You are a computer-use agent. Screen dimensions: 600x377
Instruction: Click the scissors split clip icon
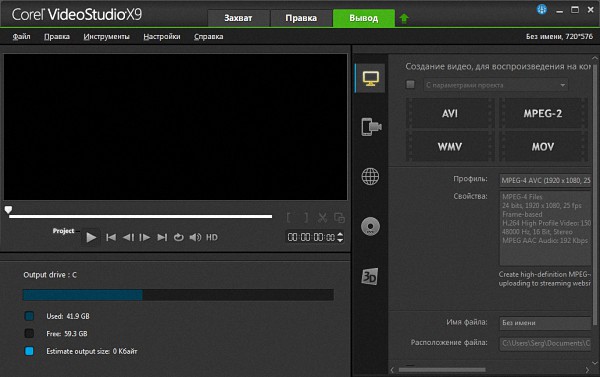tap(322, 218)
